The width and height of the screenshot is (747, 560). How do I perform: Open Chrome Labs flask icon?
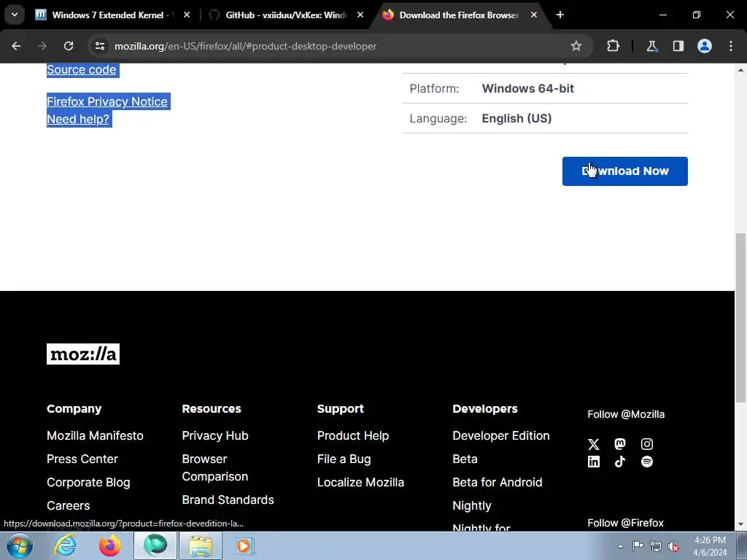coord(651,46)
